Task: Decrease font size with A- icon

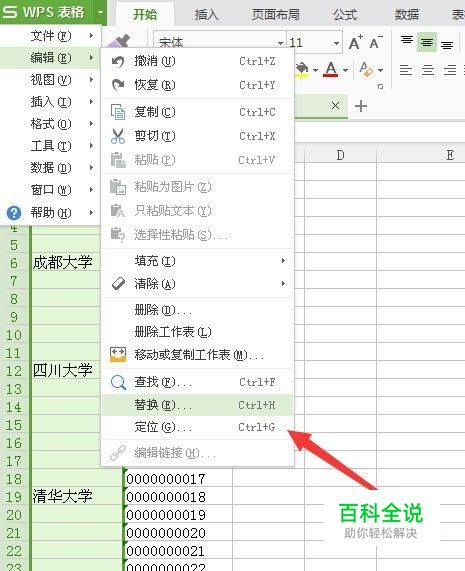Action: (376, 43)
